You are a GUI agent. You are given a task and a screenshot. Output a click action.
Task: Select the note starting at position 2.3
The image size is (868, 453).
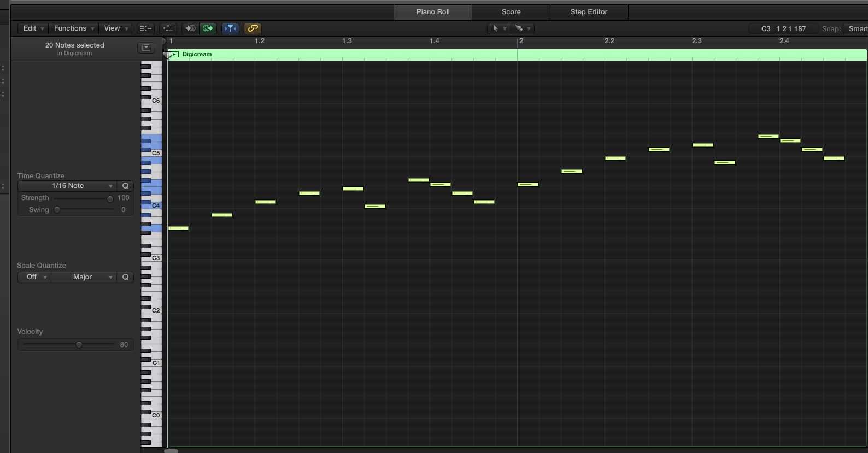[x=703, y=145]
